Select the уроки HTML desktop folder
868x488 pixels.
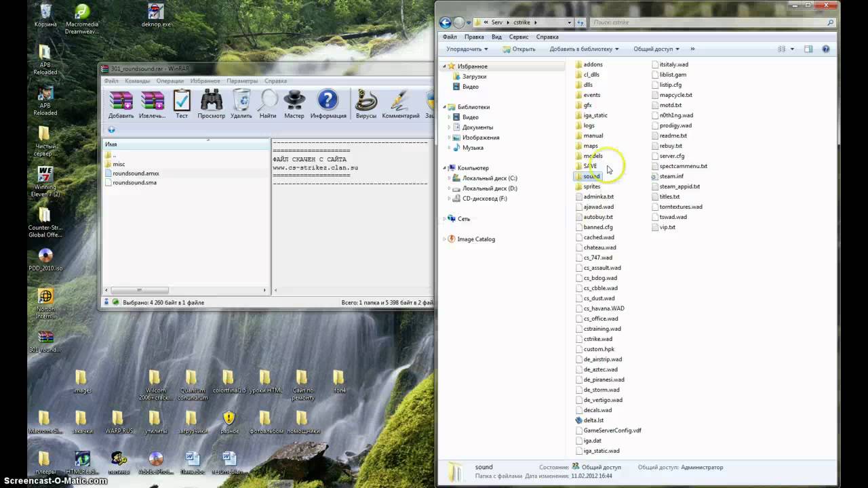coord(266,382)
